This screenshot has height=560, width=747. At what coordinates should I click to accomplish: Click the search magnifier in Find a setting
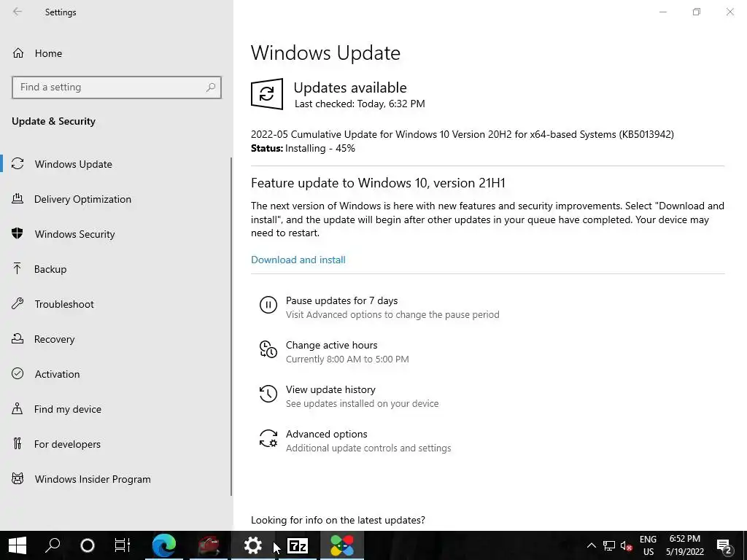pos(211,87)
